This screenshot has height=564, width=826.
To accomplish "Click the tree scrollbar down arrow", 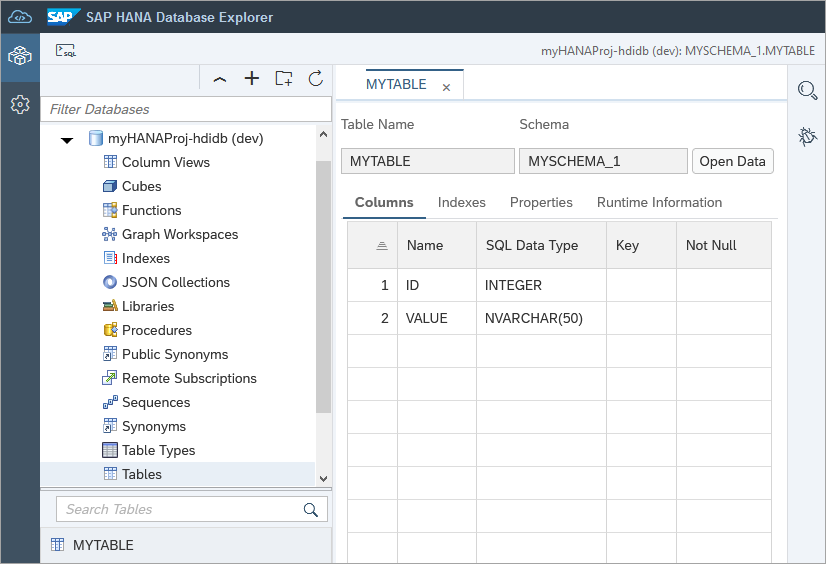I will click(323, 479).
